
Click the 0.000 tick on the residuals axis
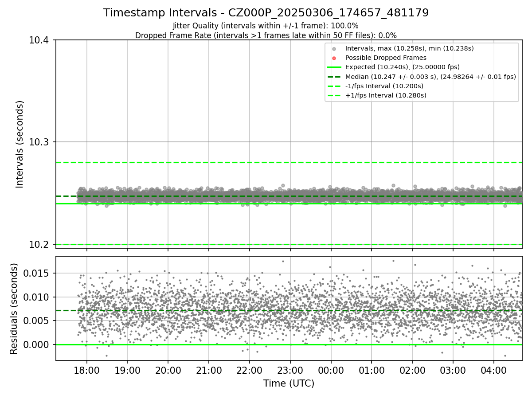pos(37,344)
